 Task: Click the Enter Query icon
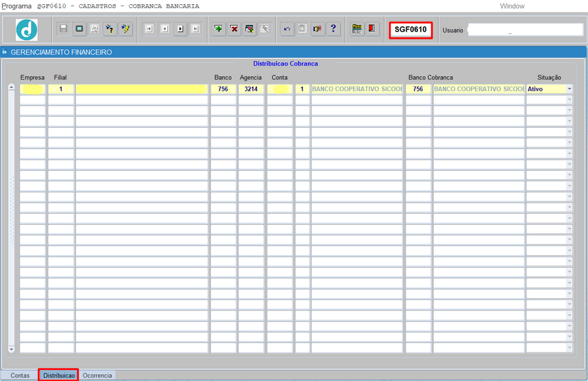[110, 29]
